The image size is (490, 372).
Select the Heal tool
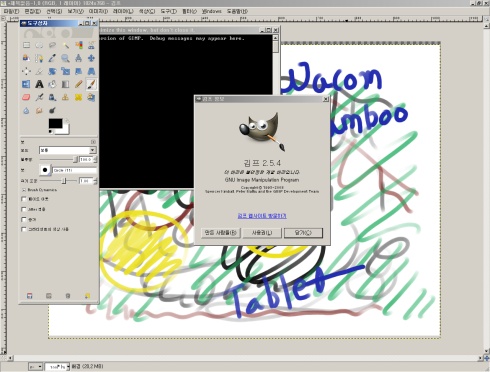coord(78,97)
